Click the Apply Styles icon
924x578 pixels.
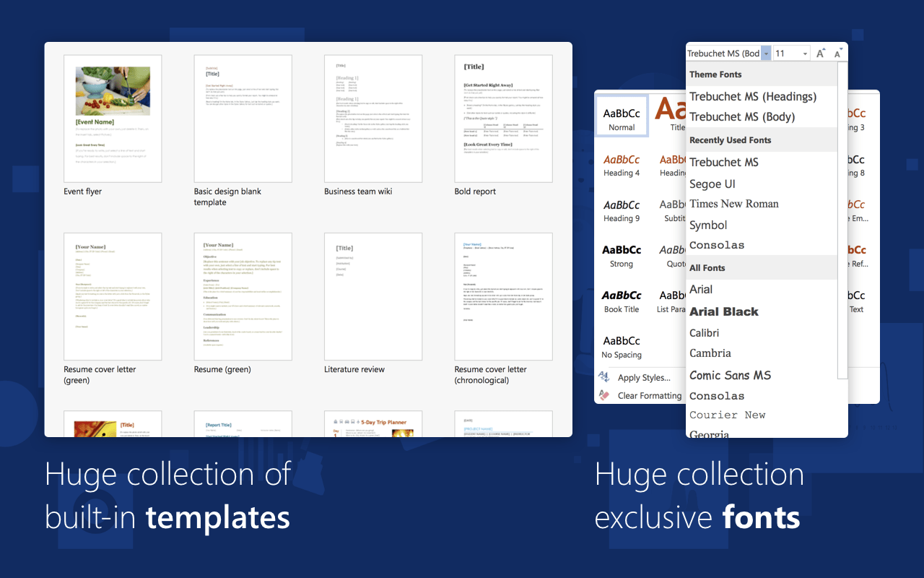(x=604, y=377)
